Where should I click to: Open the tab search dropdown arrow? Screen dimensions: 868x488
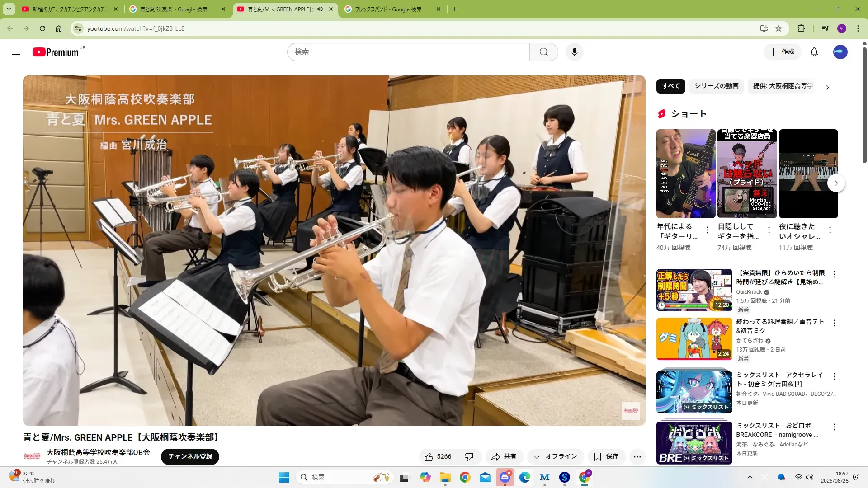(9, 9)
